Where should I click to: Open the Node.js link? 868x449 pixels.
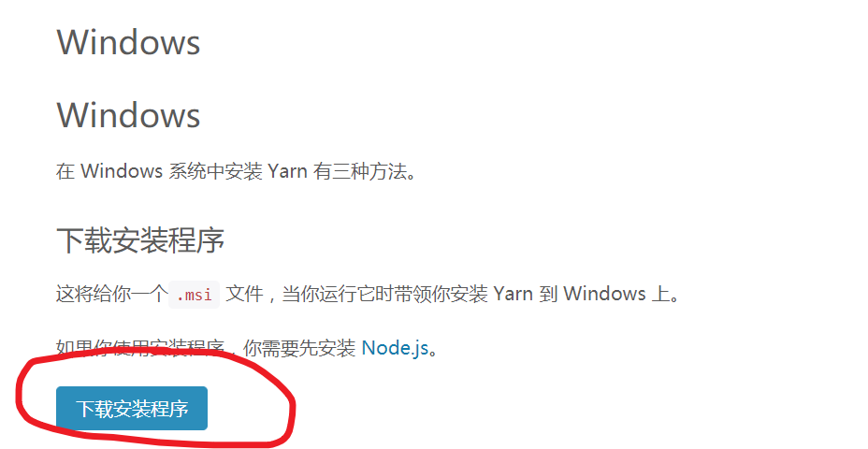(x=396, y=348)
